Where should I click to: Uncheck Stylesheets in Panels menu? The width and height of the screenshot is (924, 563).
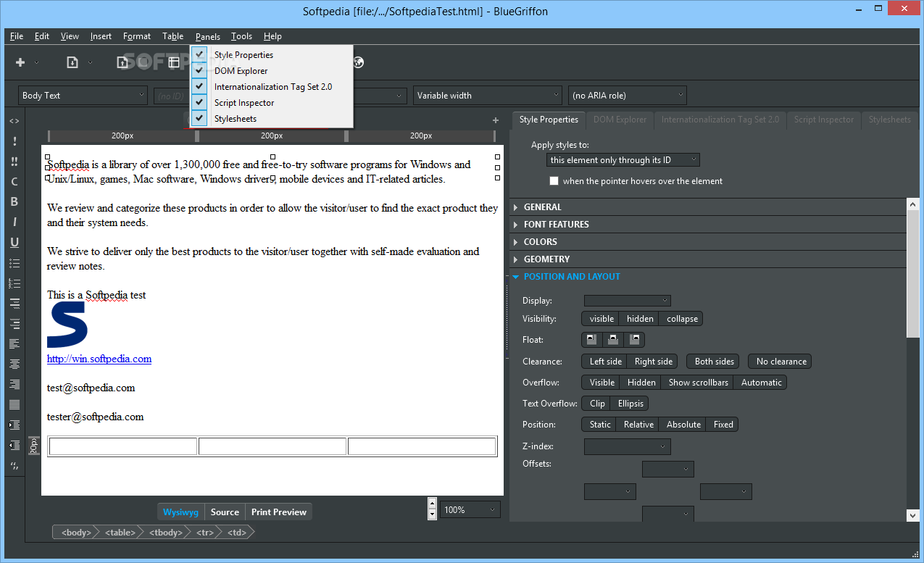coord(272,119)
